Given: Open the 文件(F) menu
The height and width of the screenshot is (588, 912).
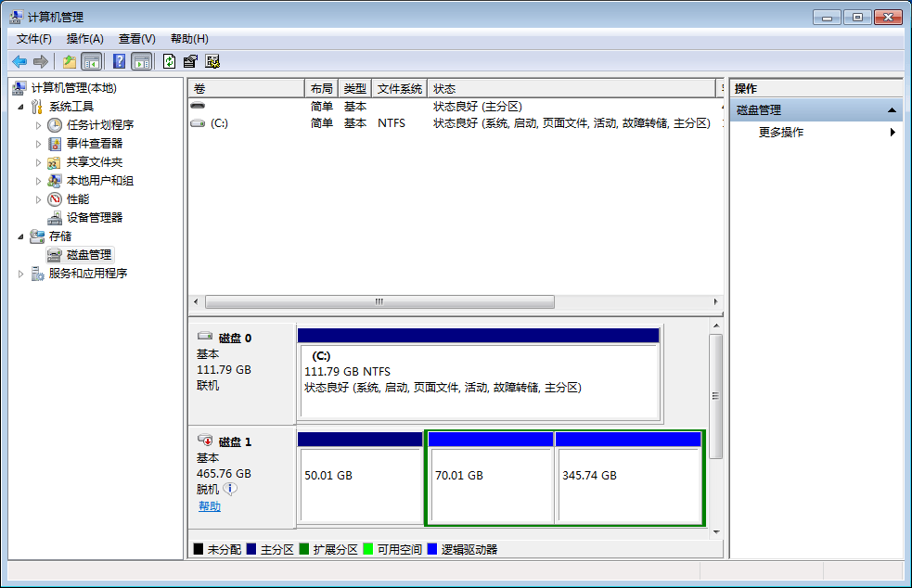Looking at the screenshot, I should click(33, 39).
